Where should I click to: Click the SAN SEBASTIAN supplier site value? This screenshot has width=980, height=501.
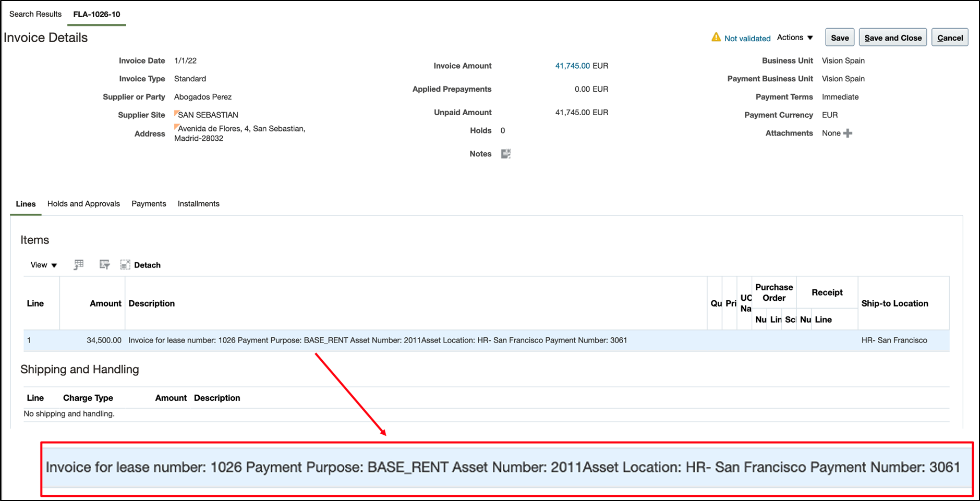click(208, 115)
